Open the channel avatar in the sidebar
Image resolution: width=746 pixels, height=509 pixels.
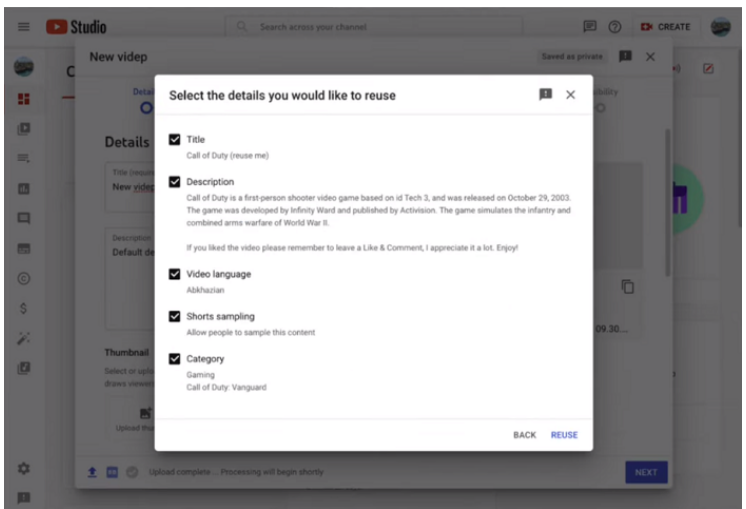(23, 67)
